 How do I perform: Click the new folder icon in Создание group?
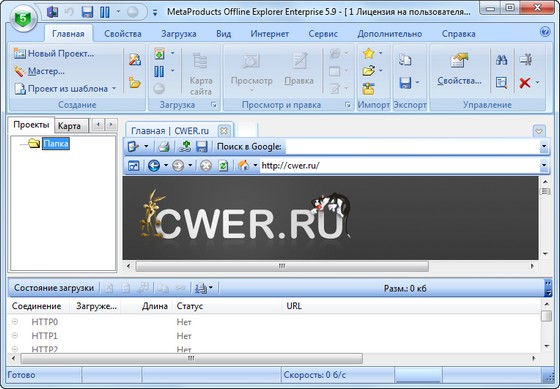pyautogui.click(x=135, y=83)
